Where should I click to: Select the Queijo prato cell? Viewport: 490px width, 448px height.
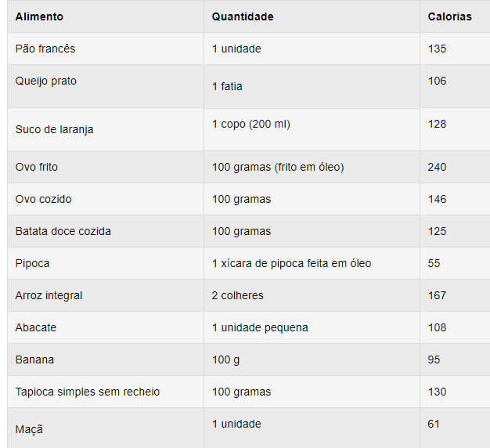coord(46,81)
